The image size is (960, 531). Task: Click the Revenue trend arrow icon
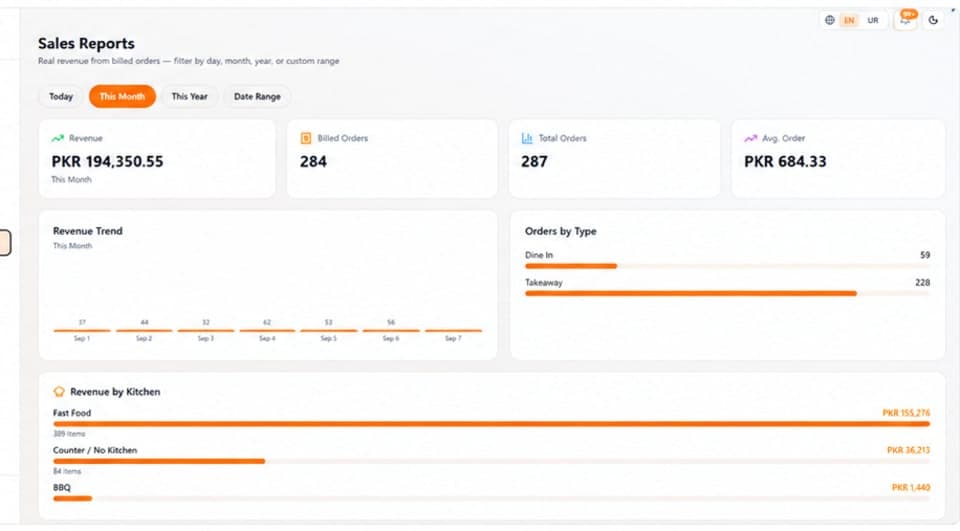(x=58, y=138)
